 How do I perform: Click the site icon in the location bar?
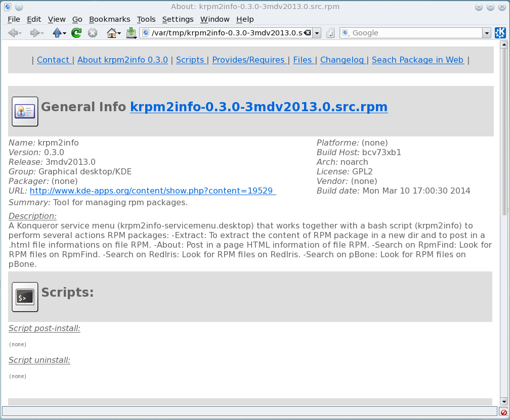[x=146, y=33]
